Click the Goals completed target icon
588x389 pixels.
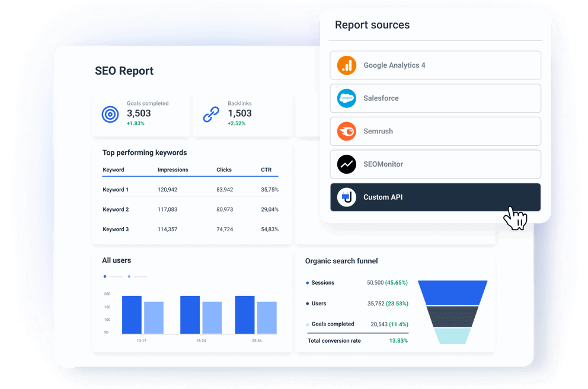(110, 114)
